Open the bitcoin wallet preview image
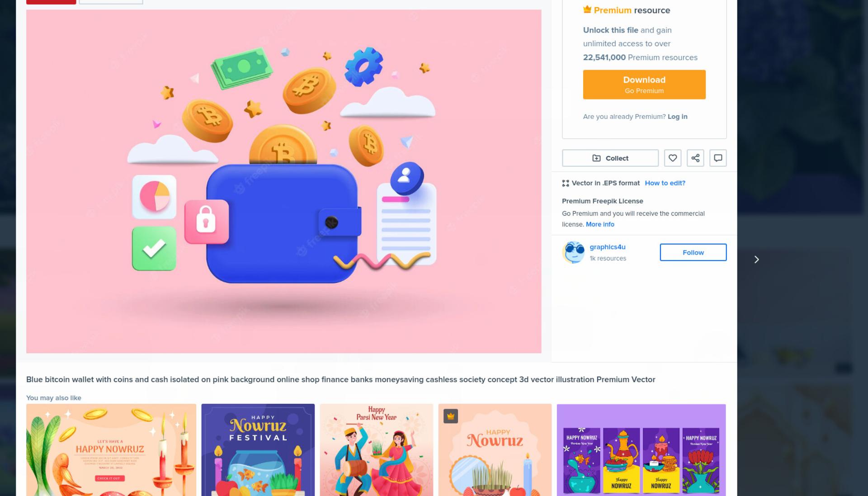The height and width of the screenshot is (496, 868). [283, 181]
